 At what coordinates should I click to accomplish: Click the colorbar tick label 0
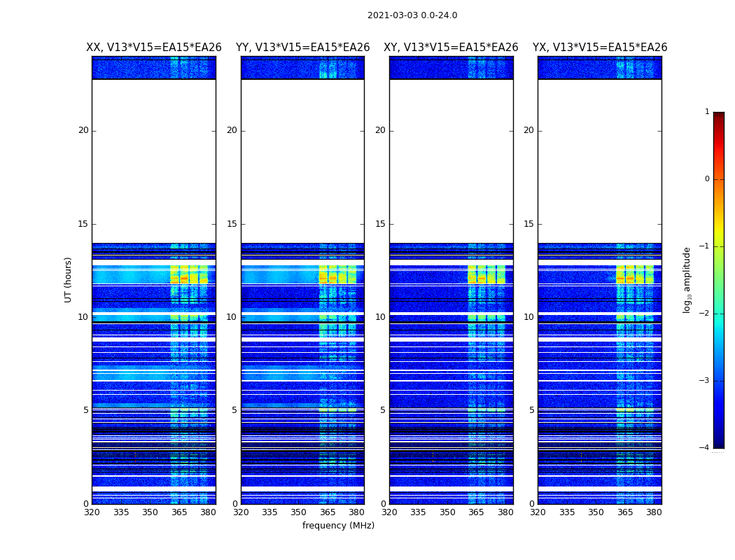click(706, 179)
